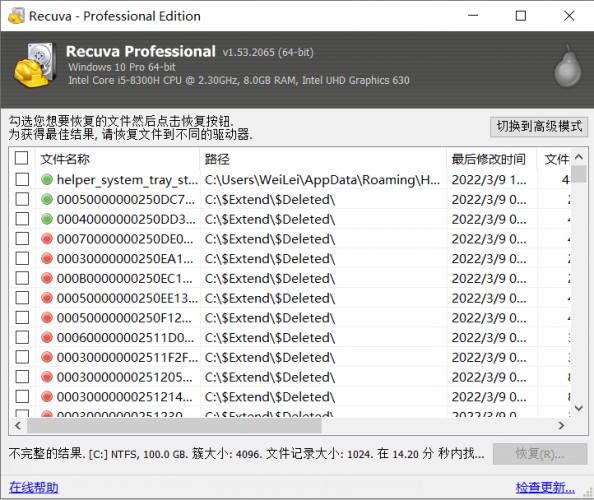The width and height of the screenshot is (594, 500).
Task: Check the 00030000002511F2F file checkbox
Action: coord(22,356)
